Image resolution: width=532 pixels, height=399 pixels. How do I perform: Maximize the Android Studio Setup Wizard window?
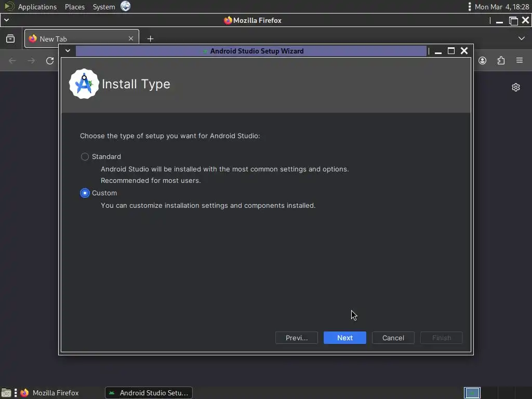tap(451, 51)
